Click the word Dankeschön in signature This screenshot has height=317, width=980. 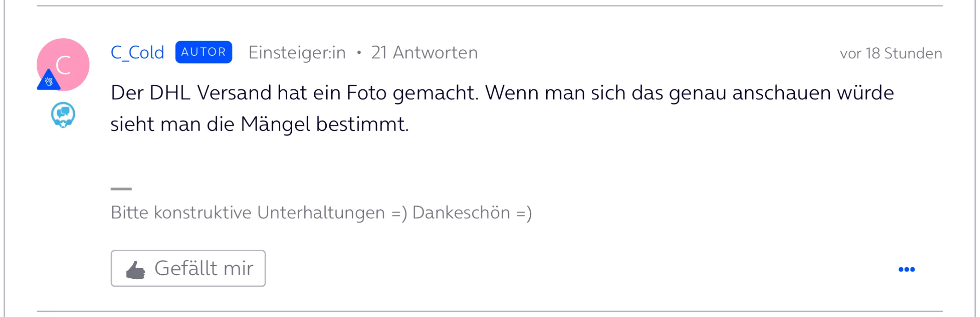pyautogui.click(x=461, y=213)
